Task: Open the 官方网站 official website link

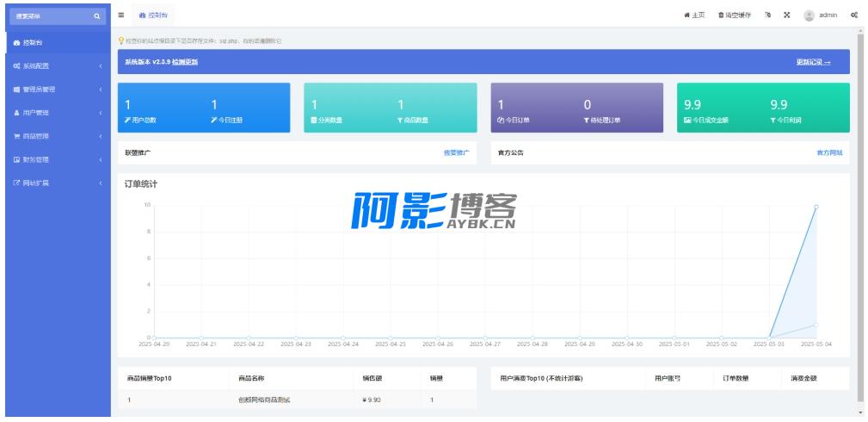Action: coord(830,152)
